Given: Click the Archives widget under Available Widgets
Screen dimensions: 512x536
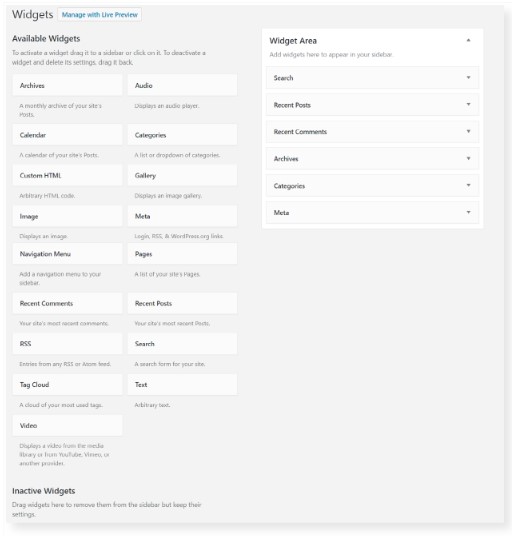Looking at the screenshot, I should point(67,85).
